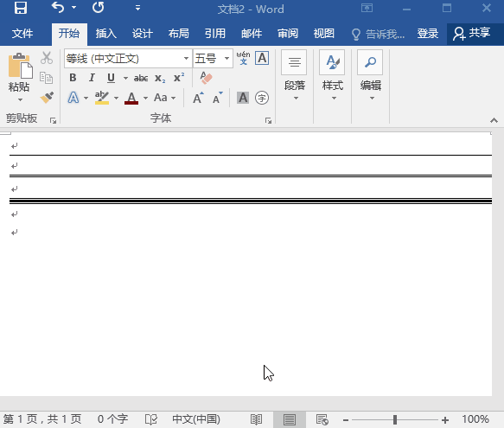The image size is (504, 428).
Task: Apply yellow text highlight color
Action: [102, 98]
